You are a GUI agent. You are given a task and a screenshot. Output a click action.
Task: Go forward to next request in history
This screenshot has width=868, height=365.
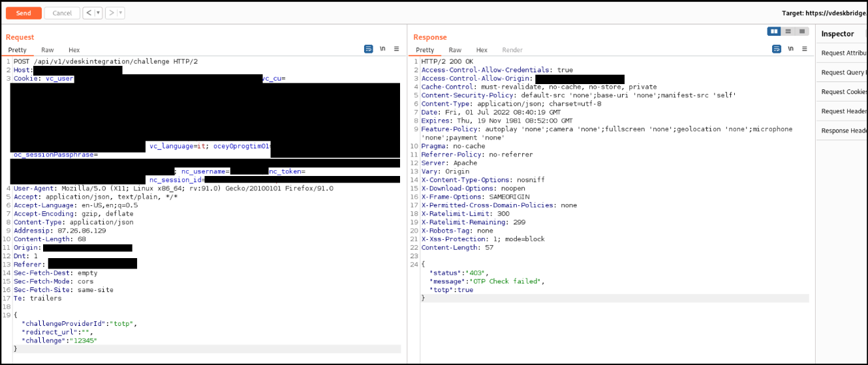tap(112, 13)
